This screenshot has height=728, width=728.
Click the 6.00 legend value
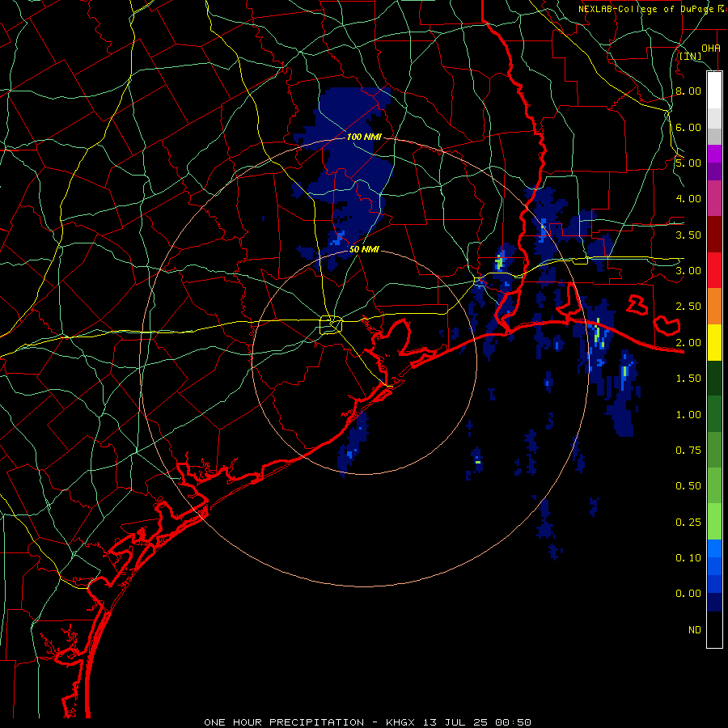tap(688, 127)
